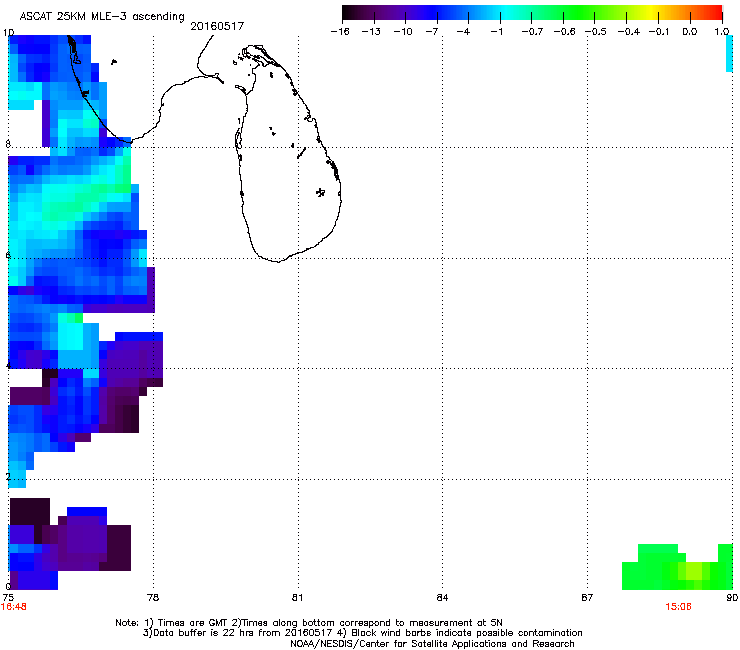Click the latitude label 10

click(8, 33)
